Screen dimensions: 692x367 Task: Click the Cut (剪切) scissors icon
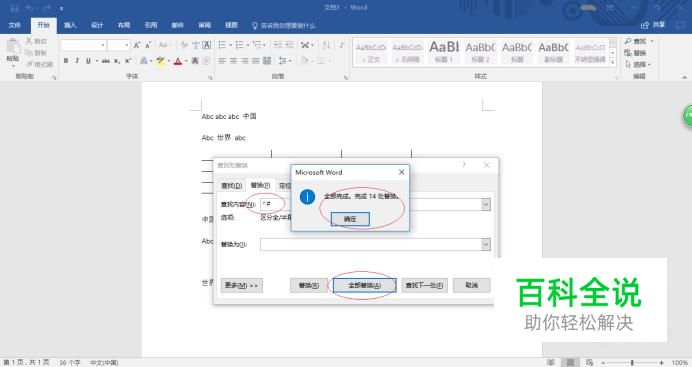29,41
